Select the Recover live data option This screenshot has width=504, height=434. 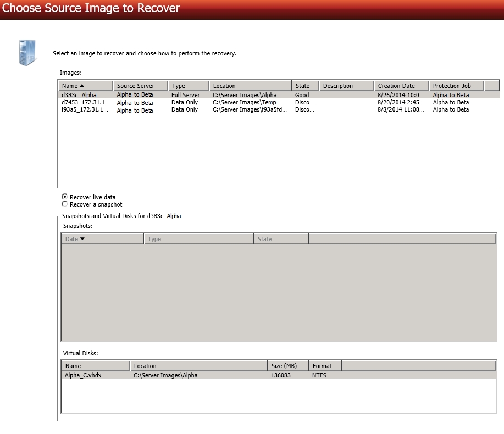point(65,197)
